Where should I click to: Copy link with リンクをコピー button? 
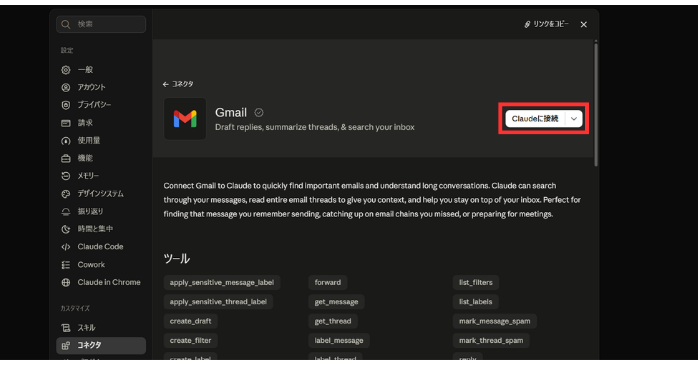click(546, 24)
